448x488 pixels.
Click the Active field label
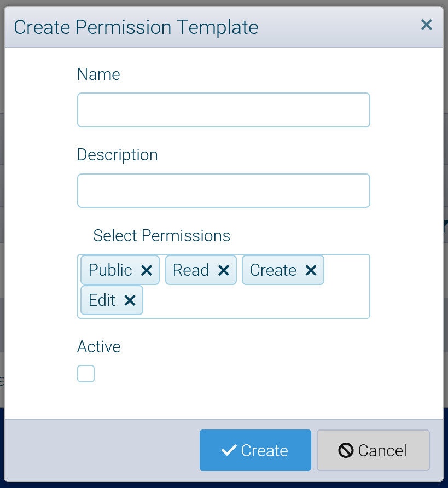coord(99,347)
